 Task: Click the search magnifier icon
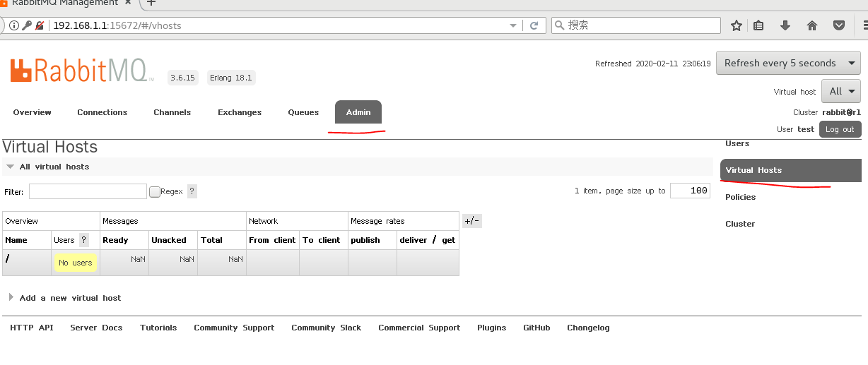(560, 25)
